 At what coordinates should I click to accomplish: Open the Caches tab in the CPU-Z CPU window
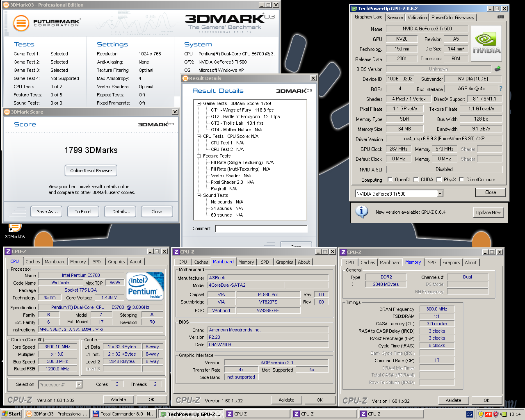coord(33,262)
